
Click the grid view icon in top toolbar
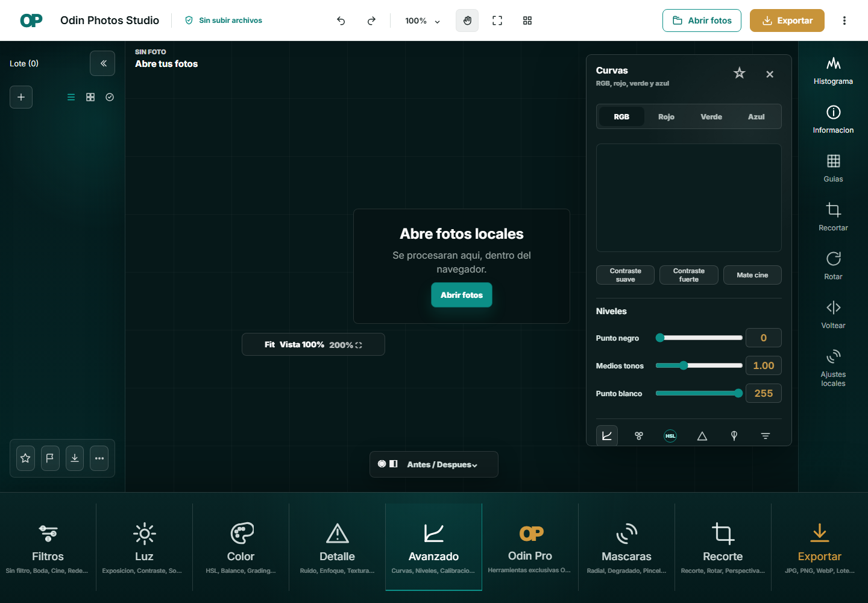[x=527, y=21]
